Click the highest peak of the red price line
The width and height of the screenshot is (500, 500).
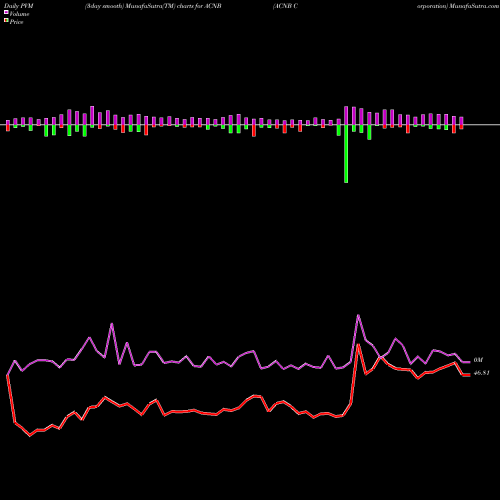(x=358, y=345)
